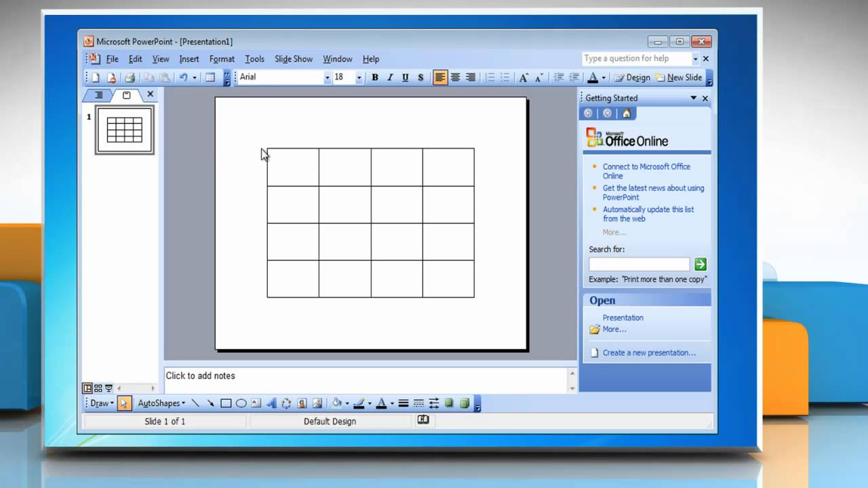Open the Slide Show menu

click(x=294, y=59)
